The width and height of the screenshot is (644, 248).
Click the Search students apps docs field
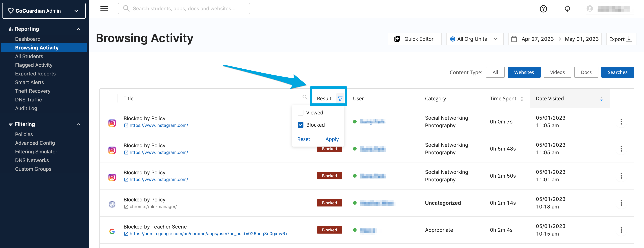184,8
